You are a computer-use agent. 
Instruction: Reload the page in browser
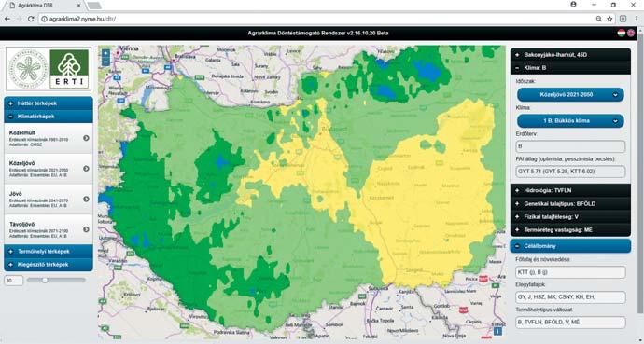pos(31,19)
